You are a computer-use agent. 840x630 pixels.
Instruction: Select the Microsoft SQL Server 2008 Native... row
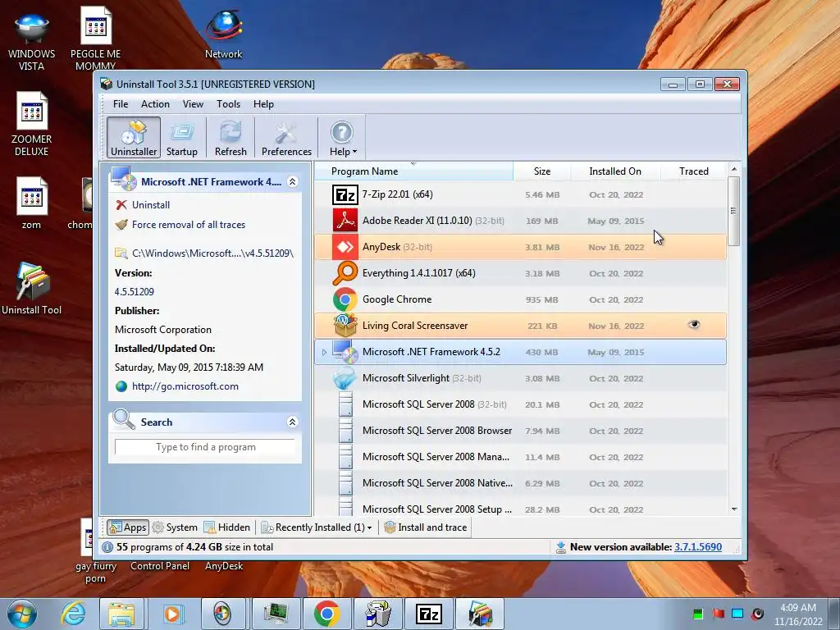(x=521, y=483)
